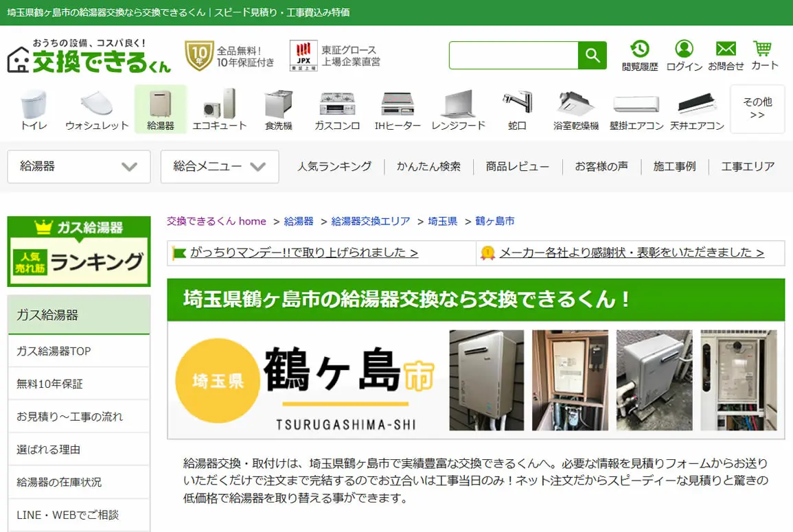Screen dimensions: 793x532
Task: Open the 施工事例 menu item
Action: click(x=674, y=166)
